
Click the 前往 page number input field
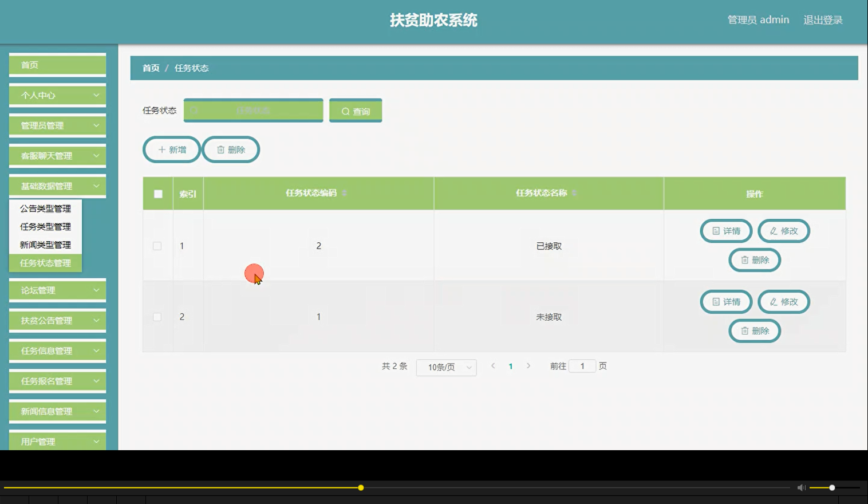tap(582, 365)
